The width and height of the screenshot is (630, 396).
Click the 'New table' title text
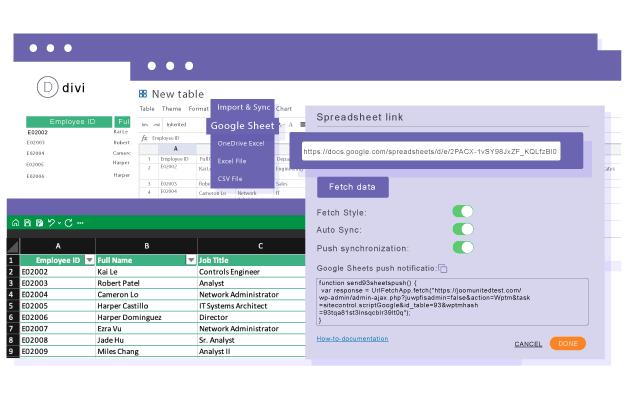point(178,94)
